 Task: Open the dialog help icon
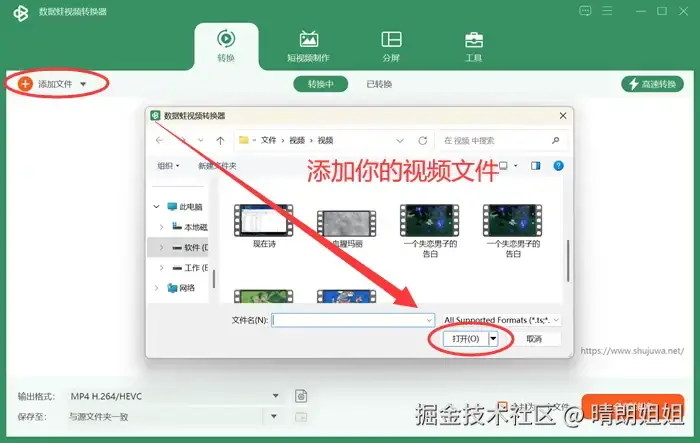tap(558, 166)
